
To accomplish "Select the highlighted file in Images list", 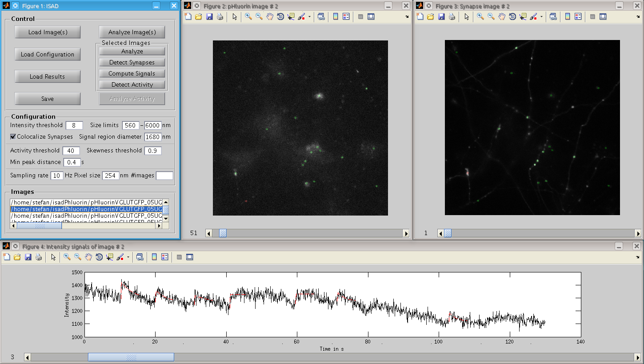I will (86, 209).
